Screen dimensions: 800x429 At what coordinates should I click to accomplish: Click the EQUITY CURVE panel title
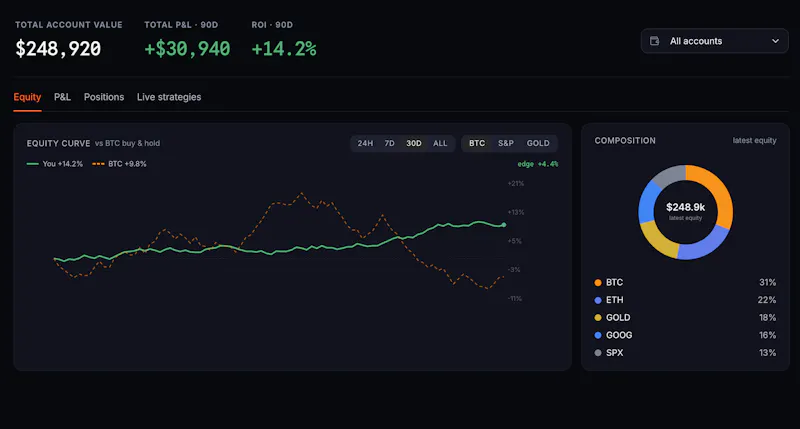(58, 143)
